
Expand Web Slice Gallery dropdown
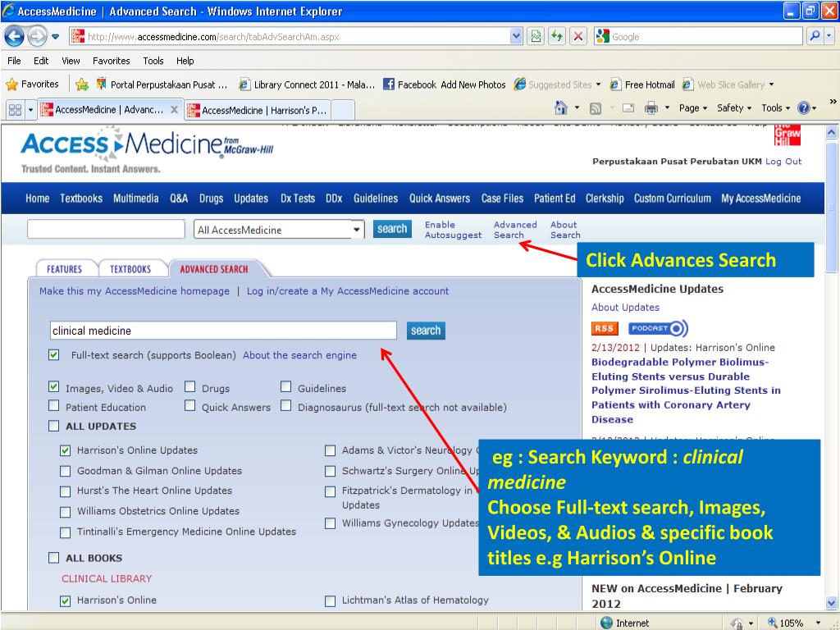pos(771,84)
